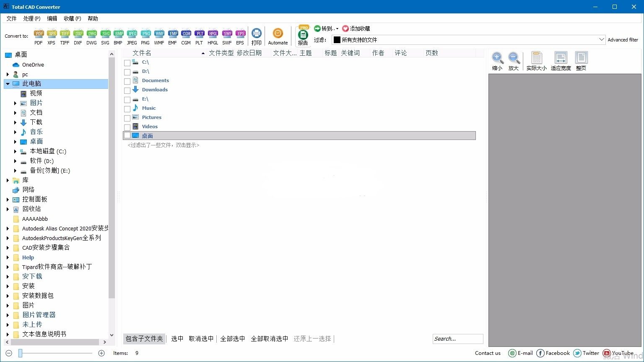Convert to PDF format icon
This screenshot has width=644, height=362.
(39, 36)
